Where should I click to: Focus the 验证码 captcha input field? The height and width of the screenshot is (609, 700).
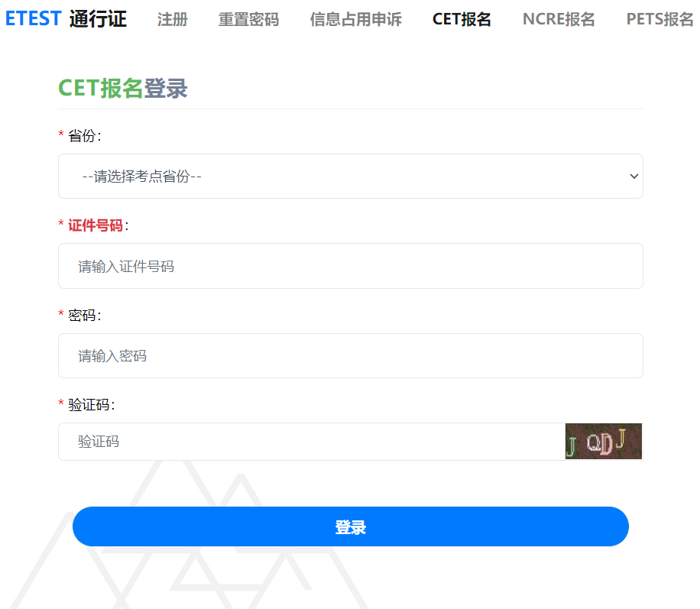[312, 442]
